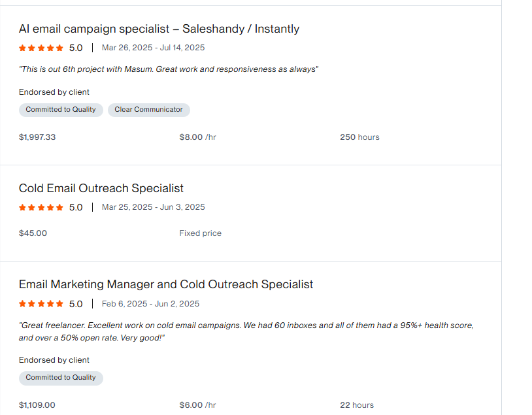Image resolution: width=532 pixels, height=415 pixels.
Task: Click the review about 60 inboxes health score
Action: [246, 331]
